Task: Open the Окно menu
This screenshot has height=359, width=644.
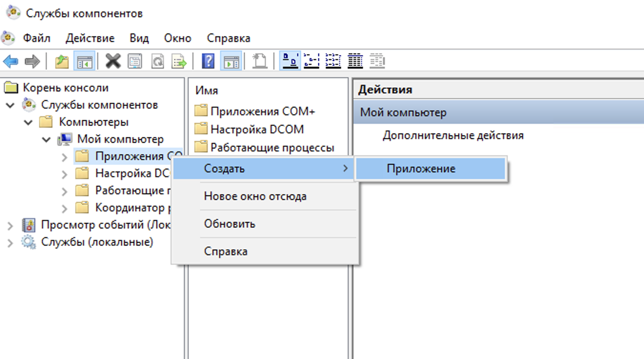Action: (178, 38)
